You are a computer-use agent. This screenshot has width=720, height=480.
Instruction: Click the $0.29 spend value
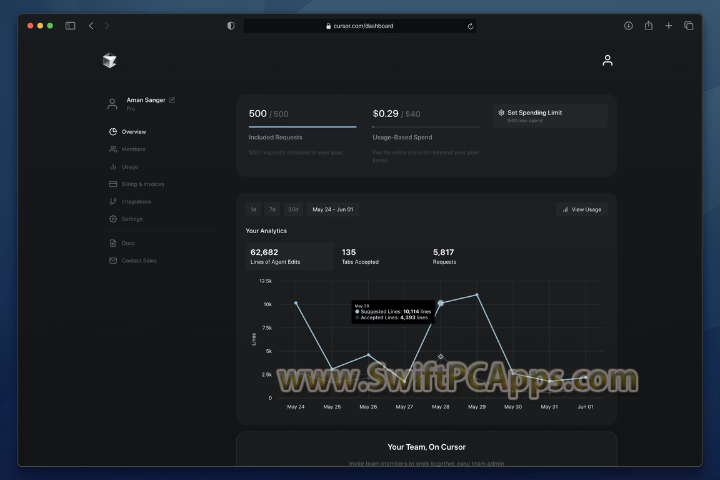(x=385, y=113)
